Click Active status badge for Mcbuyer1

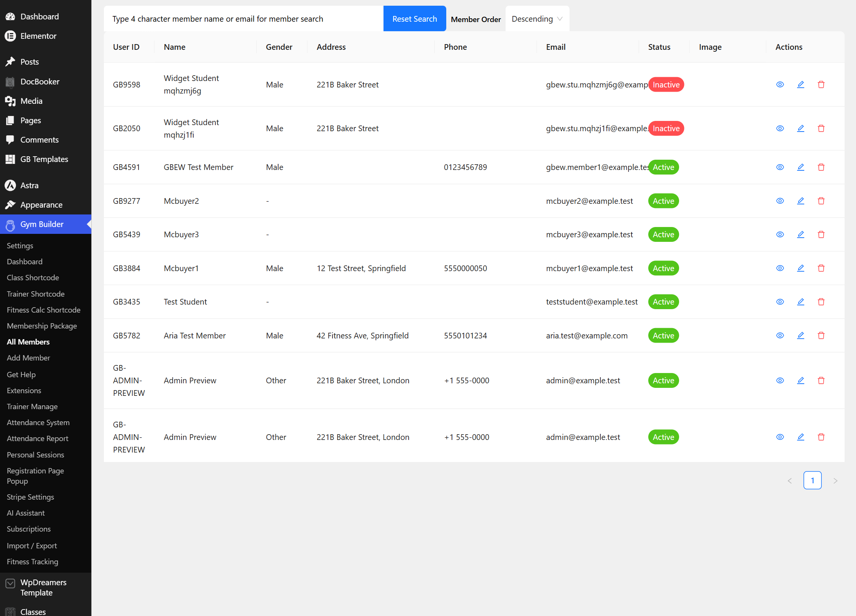(663, 268)
